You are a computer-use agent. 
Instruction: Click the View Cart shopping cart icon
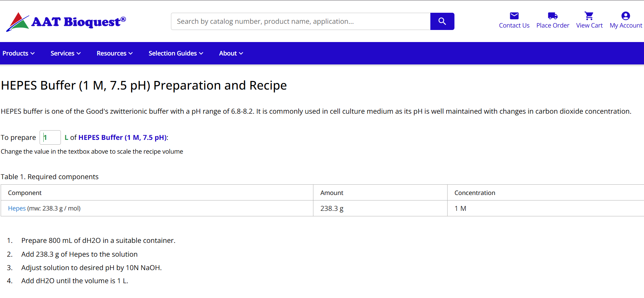589,16
